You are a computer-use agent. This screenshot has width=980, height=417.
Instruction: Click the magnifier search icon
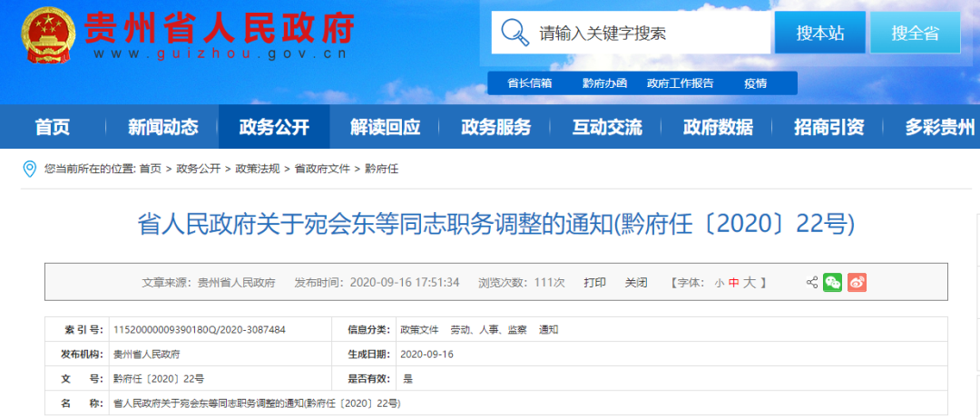pyautogui.click(x=515, y=32)
